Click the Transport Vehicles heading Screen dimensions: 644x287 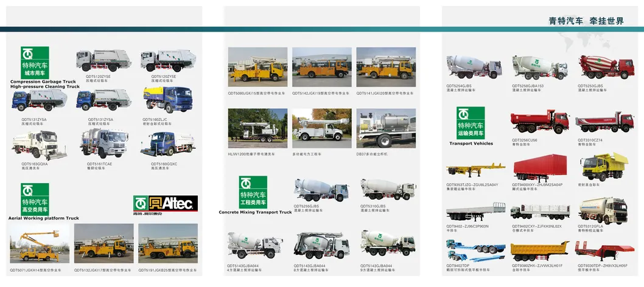[471, 143]
